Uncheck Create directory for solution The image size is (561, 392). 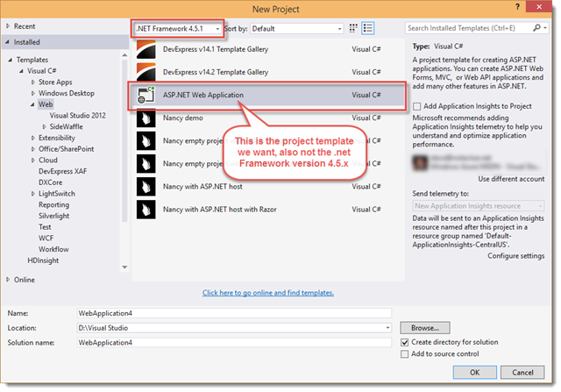click(405, 342)
